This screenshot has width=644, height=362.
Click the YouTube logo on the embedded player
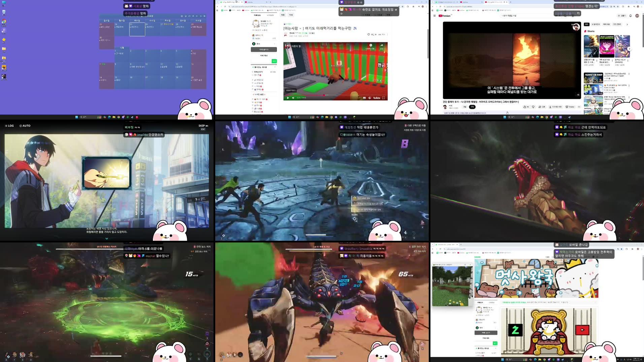(377, 98)
